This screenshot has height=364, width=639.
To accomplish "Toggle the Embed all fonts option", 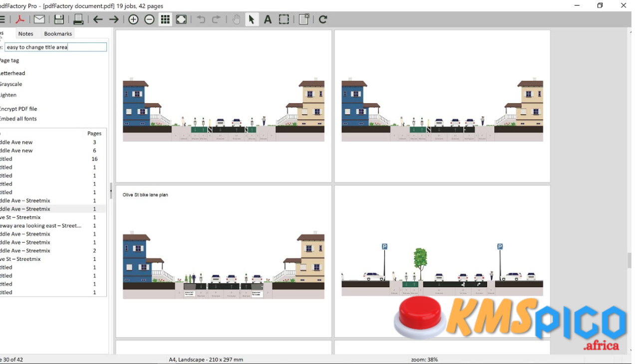I will (x=18, y=119).
